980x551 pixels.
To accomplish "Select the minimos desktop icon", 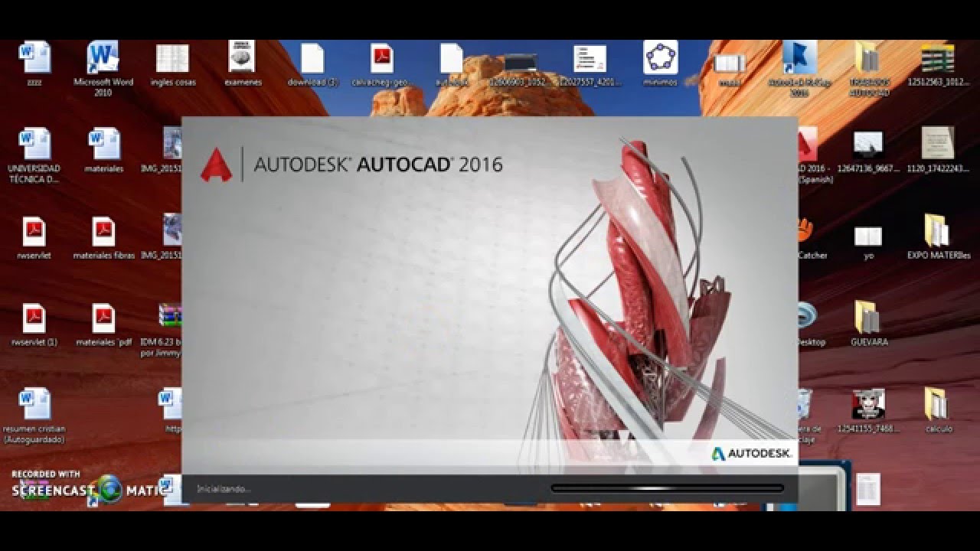I will click(660, 59).
